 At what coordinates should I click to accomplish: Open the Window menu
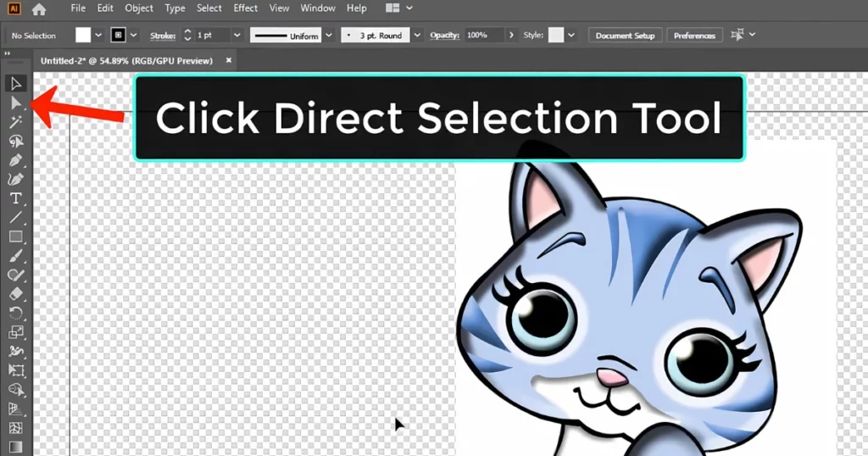click(x=318, y=8)
